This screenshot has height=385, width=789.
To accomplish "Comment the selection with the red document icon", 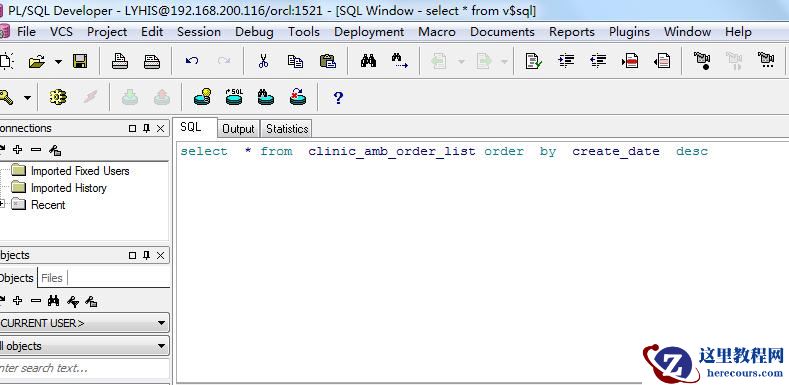I will coord(630,61).
